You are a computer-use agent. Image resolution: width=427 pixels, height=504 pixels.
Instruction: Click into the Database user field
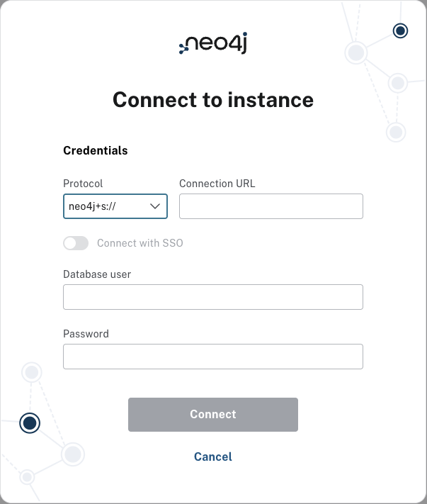pyautogui.click(x=212, y=297)
